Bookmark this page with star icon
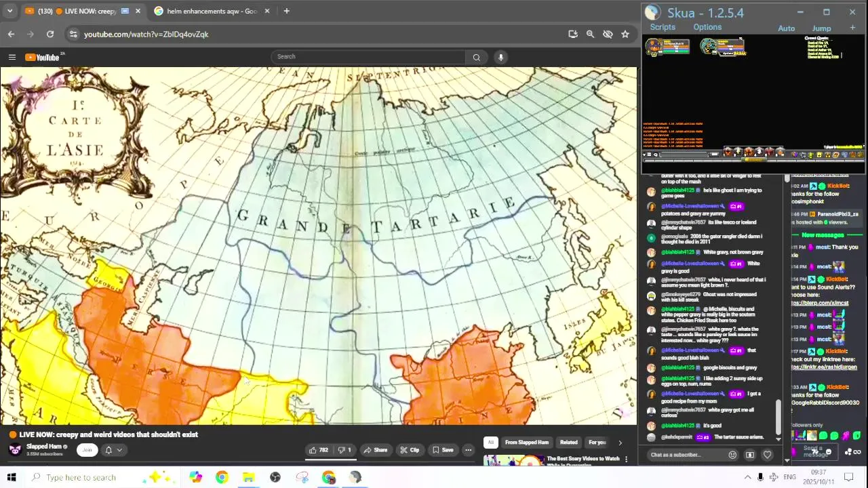This screenshot has width=868, height=488. coord(625,34)
